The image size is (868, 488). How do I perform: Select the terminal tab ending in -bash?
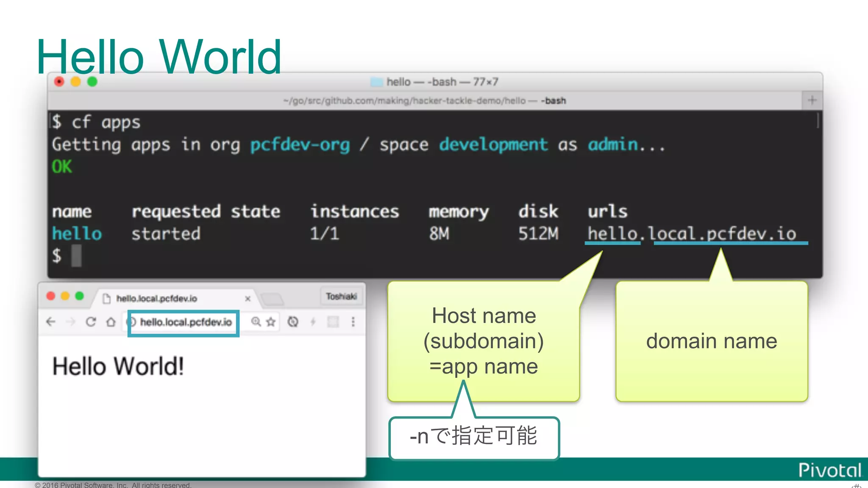coord(425,101)
